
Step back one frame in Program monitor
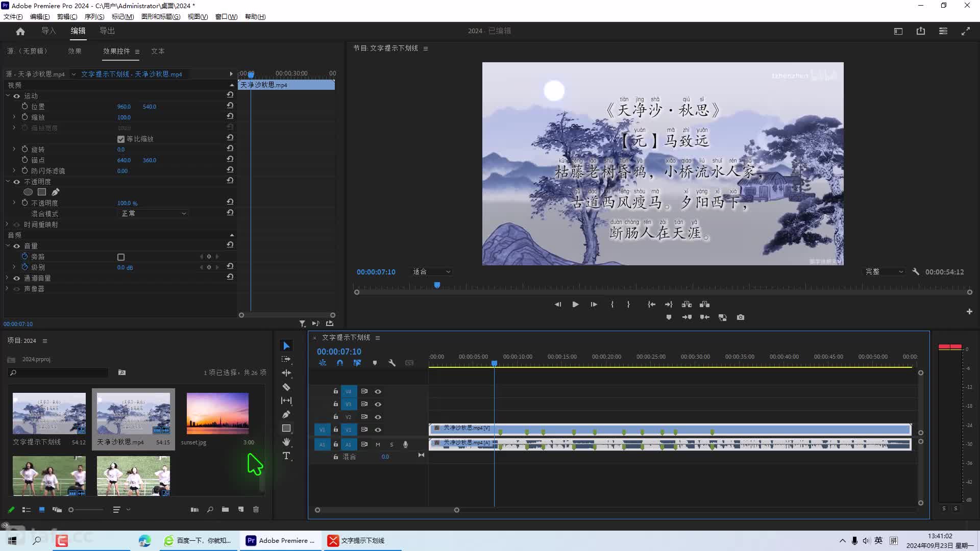coord(557,305)
